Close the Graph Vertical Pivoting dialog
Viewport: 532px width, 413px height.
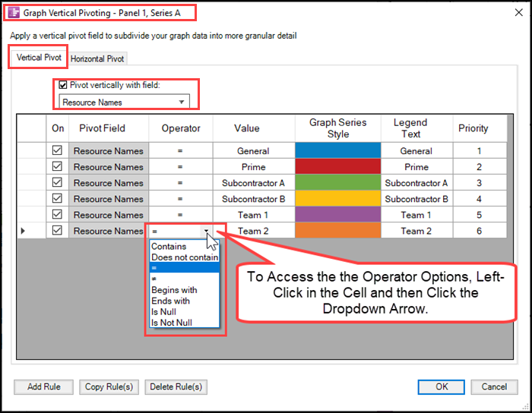click(518, 13)
